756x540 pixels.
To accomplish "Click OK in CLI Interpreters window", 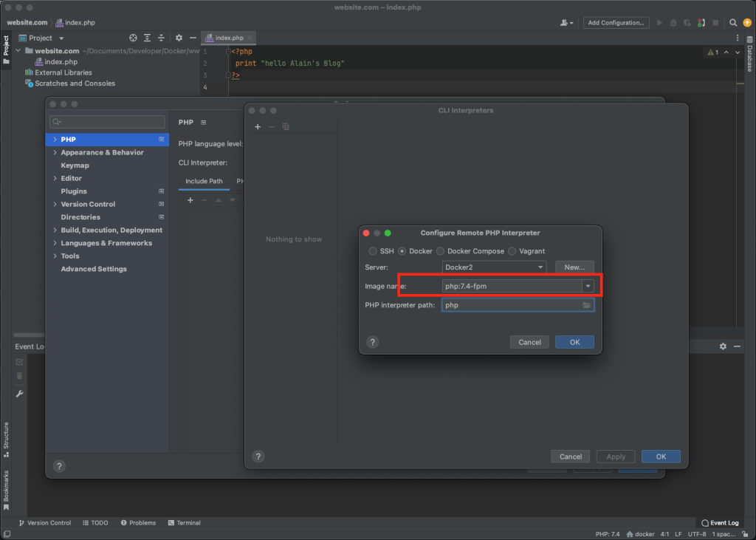I will (x=661, y=457).
